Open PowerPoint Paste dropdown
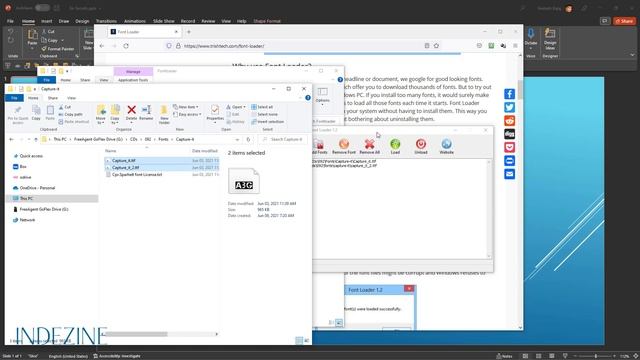The image size is (640, 360). click(32, 48)
